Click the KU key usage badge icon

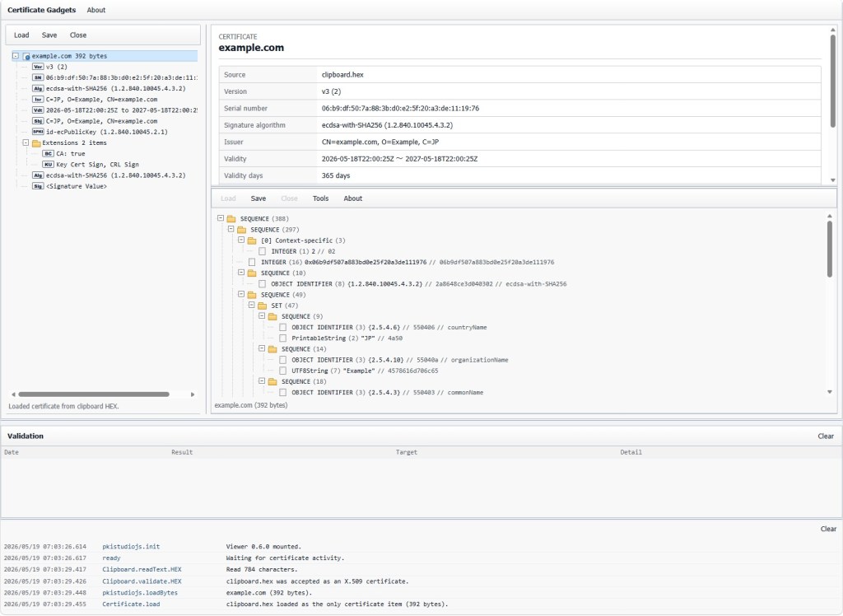[48, 165]
